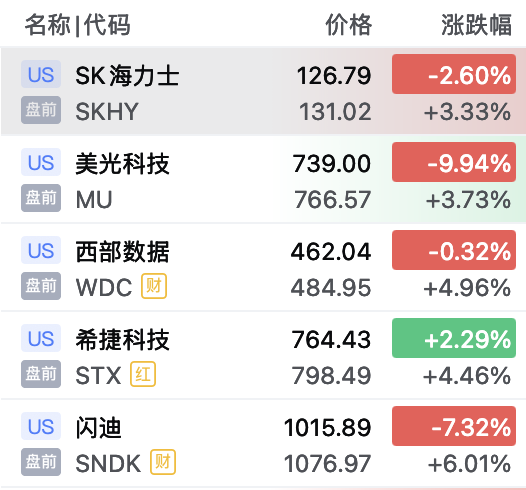Click the US market tag for 闪迪
The width and height of the screenshot is (526, 490).
pyautogui.click(x=41, y=426)
